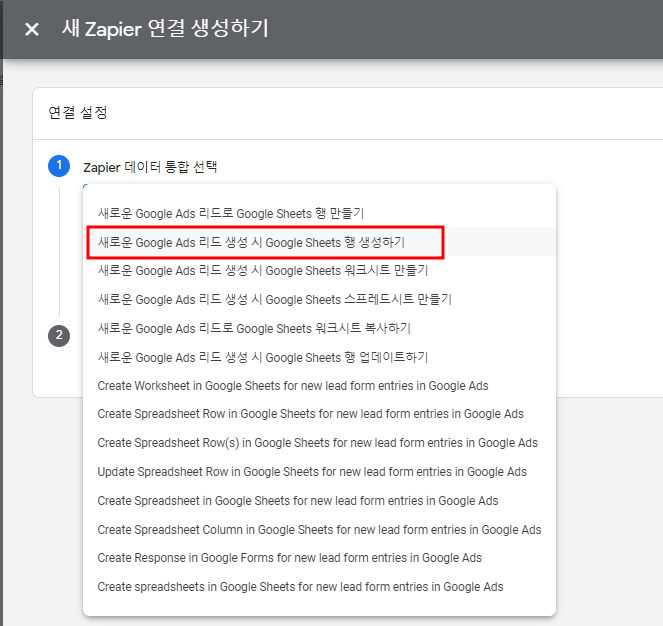Click the '연결 설정' section heading

pos(77,113)
